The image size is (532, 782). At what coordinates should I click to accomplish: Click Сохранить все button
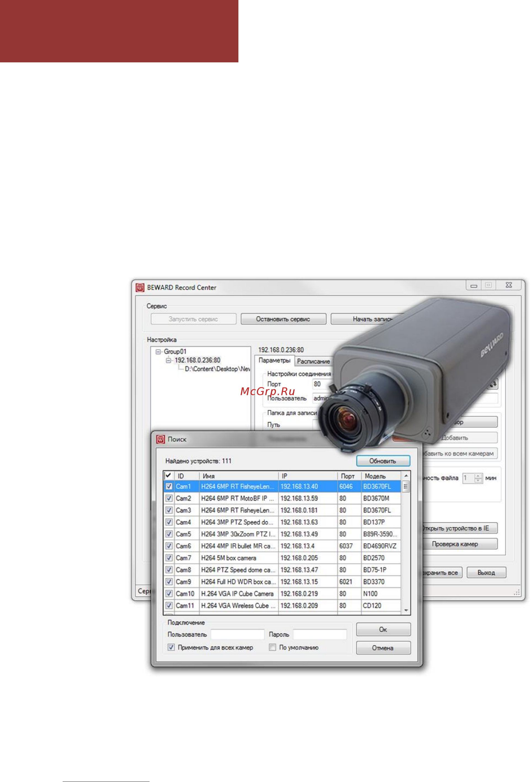[x=442, y=573]
